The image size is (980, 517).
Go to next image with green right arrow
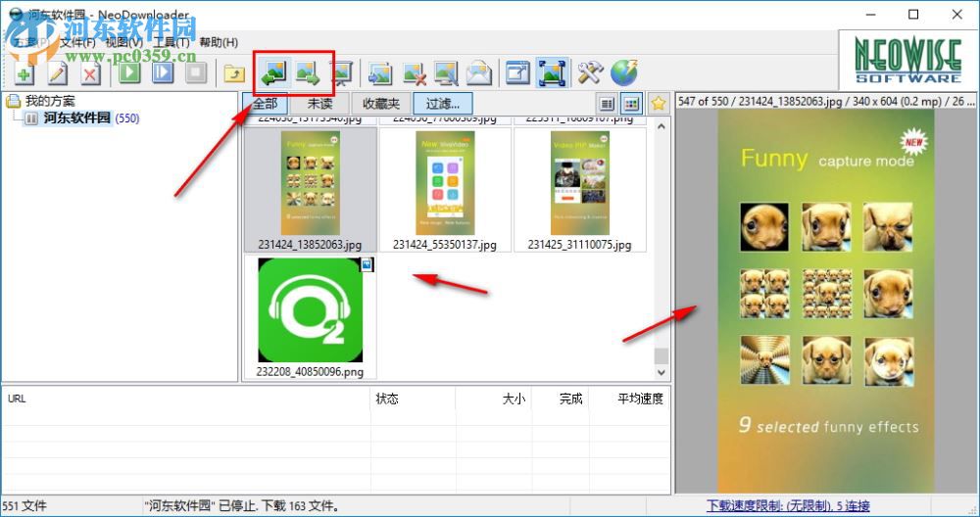[x=309, y=72]
